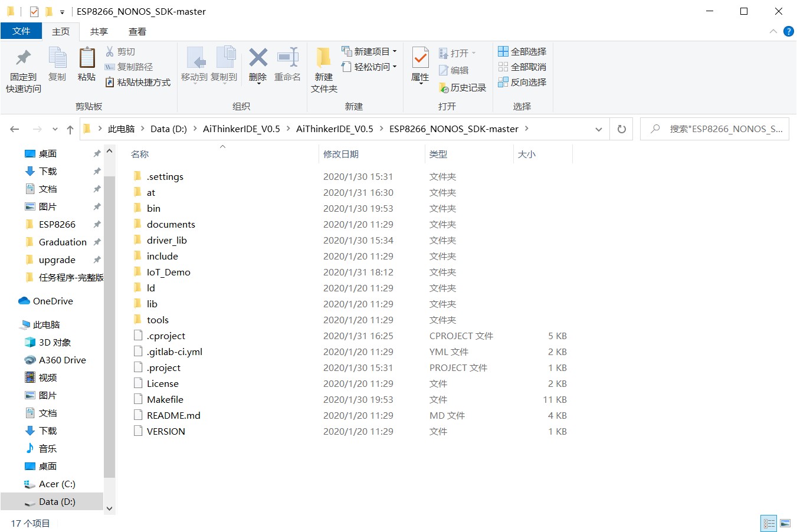Click the Paste clipboard icon
797x532 pixels.
tap(87, 59)
